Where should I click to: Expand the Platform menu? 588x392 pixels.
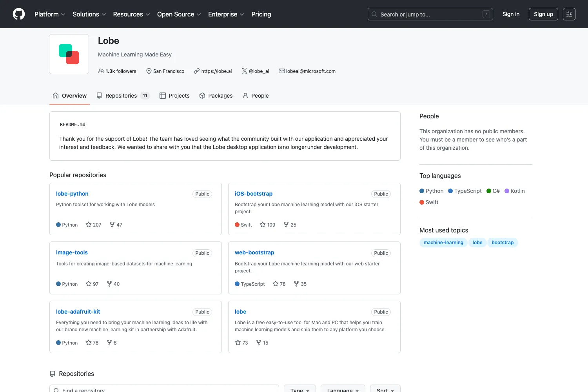(x=50, y=14)
